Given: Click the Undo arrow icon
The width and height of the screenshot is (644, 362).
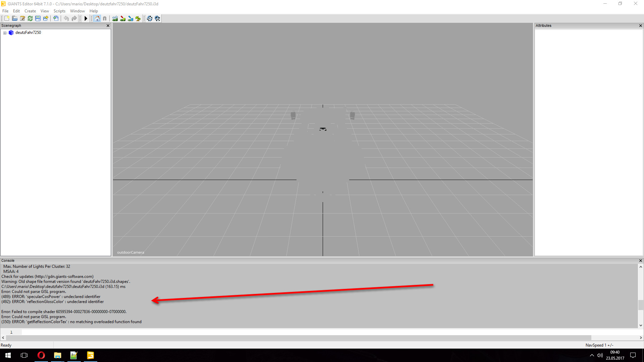Looking at the screenshot, I should [x=66, y=18].
